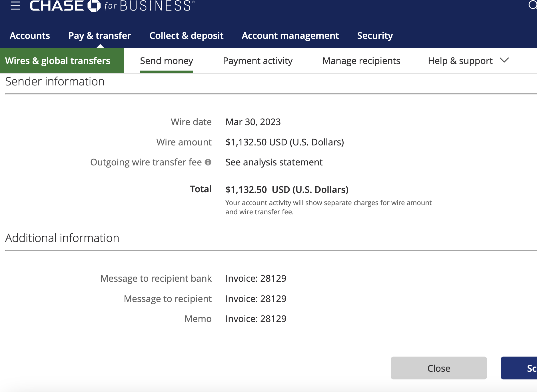This screenshot has width=537, height=392.
Task: Open the Collect & deposit menu
Action: [x=186, y=36]
